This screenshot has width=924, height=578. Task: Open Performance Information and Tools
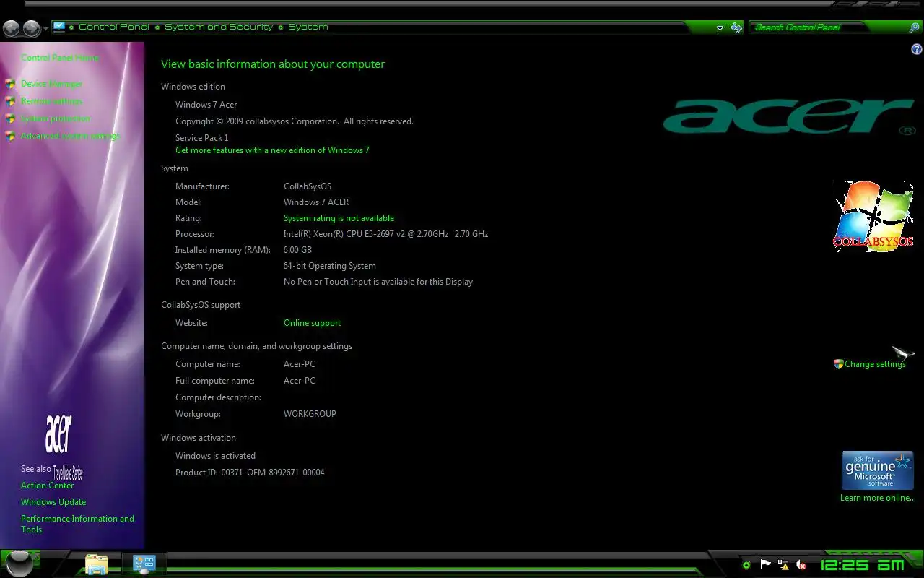pyautogui.click(x=77, y=524)
